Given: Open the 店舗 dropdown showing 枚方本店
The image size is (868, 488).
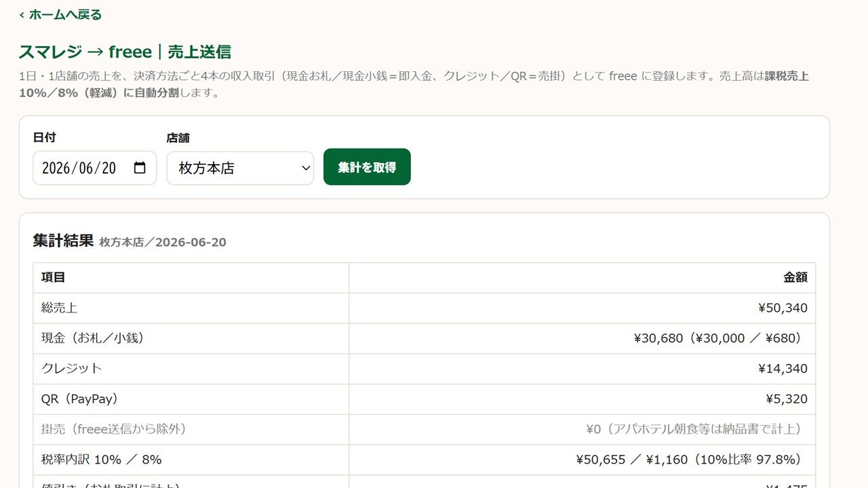Looking at the screenshot, I should [x=240, y=168].
